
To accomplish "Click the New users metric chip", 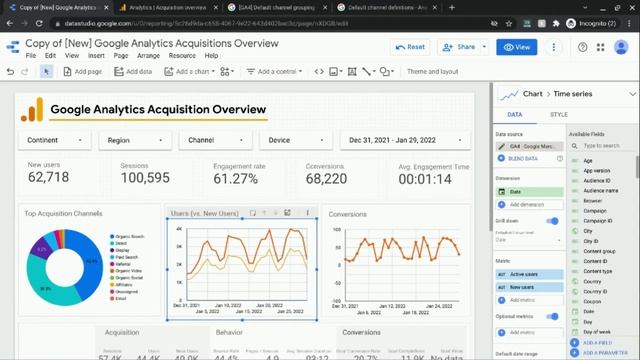I will (x=529, y=287).
